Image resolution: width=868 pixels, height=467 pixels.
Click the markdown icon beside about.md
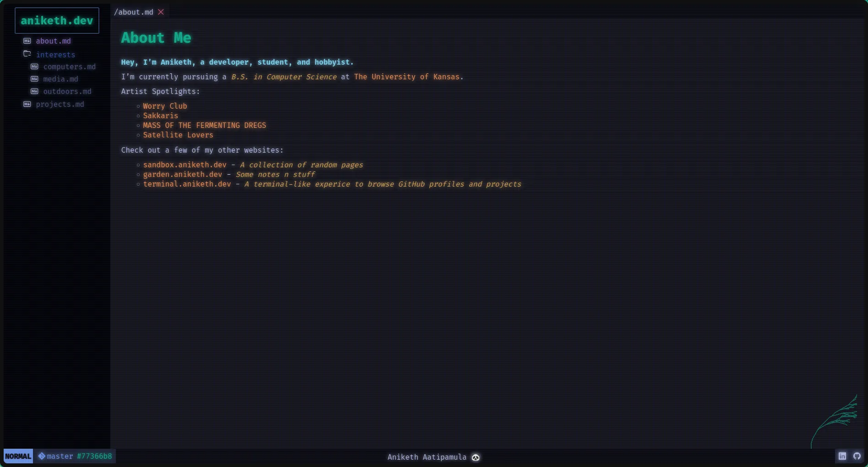click(27, 41)
